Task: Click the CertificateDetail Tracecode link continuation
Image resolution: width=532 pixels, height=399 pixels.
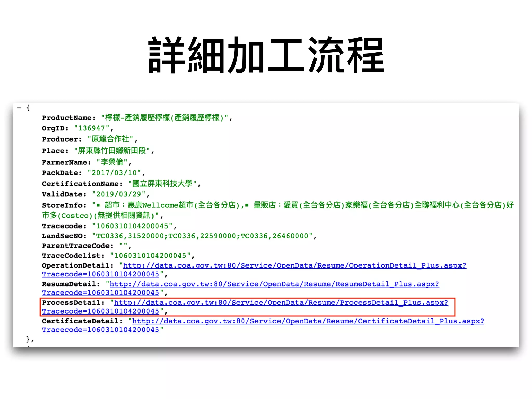Action: [101, 330]
